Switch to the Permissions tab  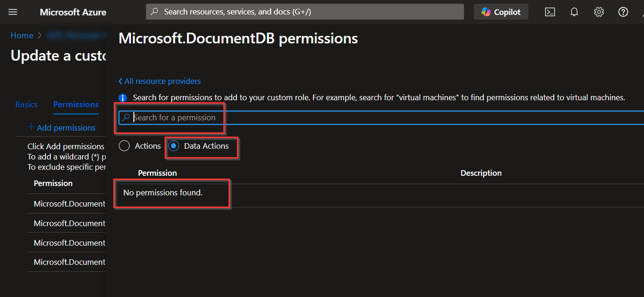(76, 104)
